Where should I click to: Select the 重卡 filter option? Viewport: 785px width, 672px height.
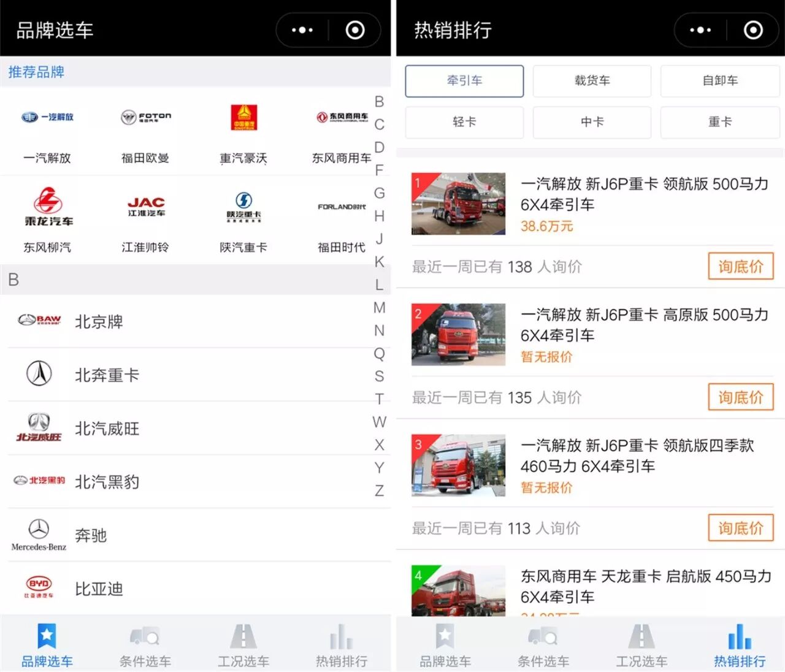[x=719, y=122]
